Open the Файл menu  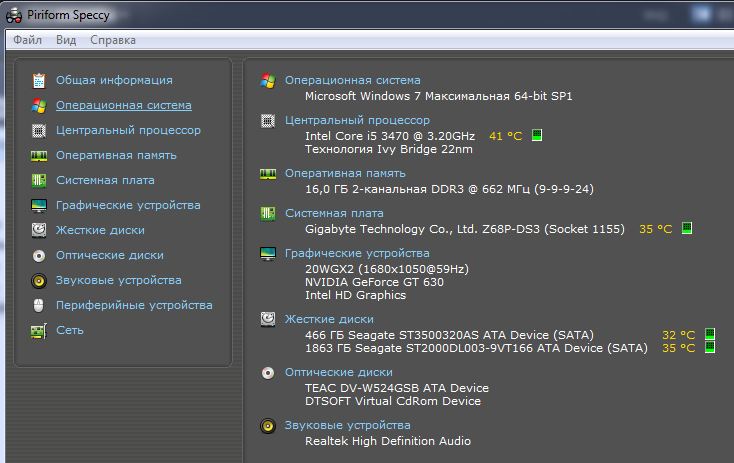(x=28, y=40)
